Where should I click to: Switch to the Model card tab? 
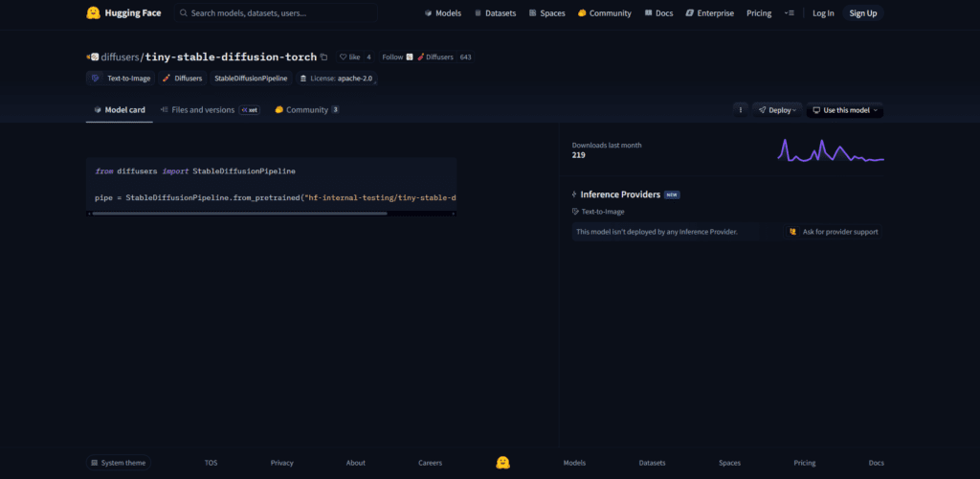[120, 110]
